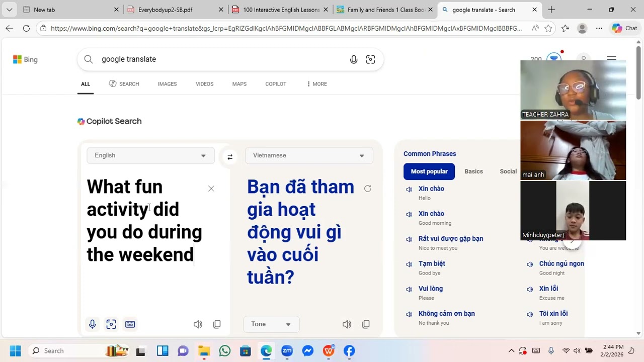Go back to the previous page

pos(10,29)
